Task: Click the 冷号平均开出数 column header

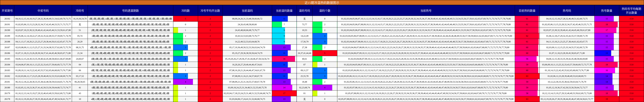Action: coord(210,11)
